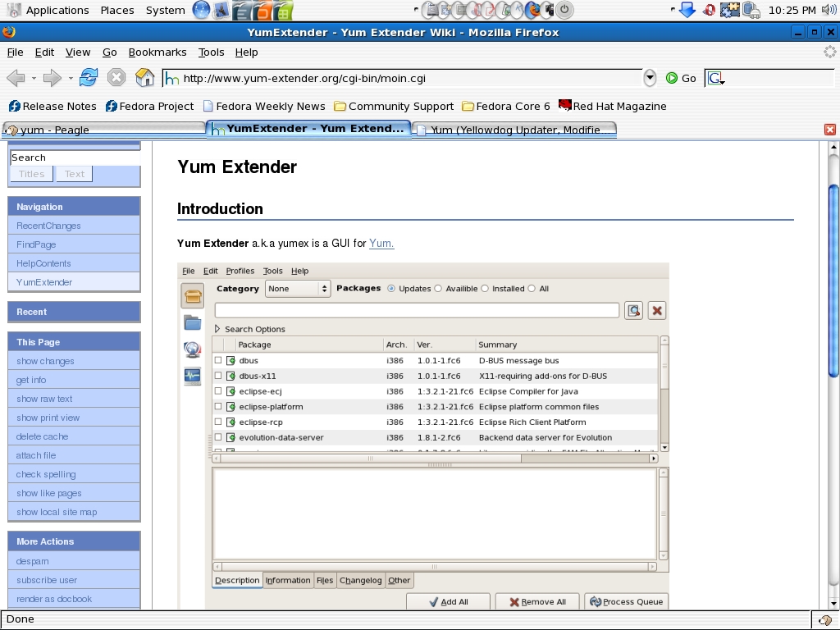
Task: Open the URL bar history dropdown arrow
Action: tap(650, 78)
